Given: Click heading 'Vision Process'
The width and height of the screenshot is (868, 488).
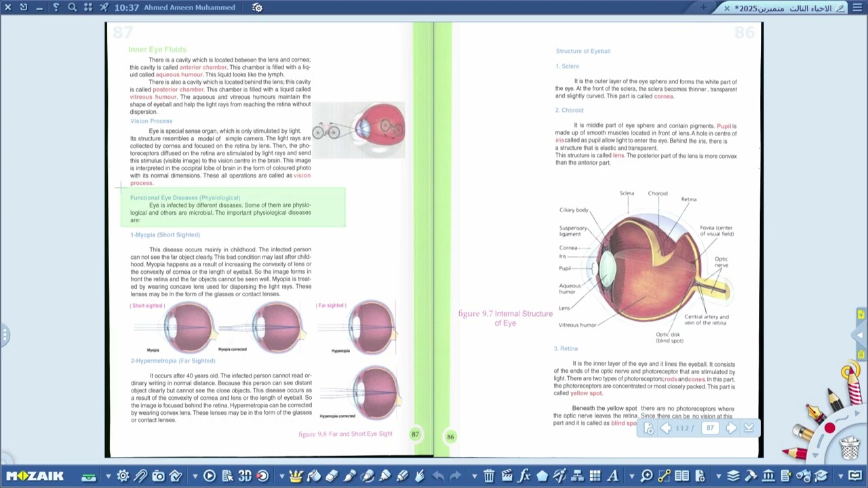Looking at the screenshot, I should pos(151,121).
